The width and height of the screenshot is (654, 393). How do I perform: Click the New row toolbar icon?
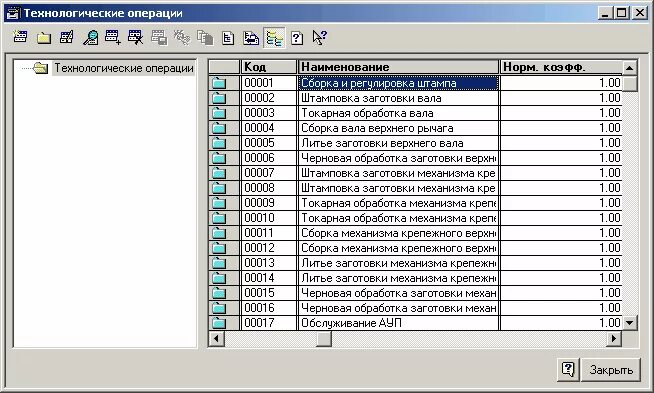pos(20,38)
